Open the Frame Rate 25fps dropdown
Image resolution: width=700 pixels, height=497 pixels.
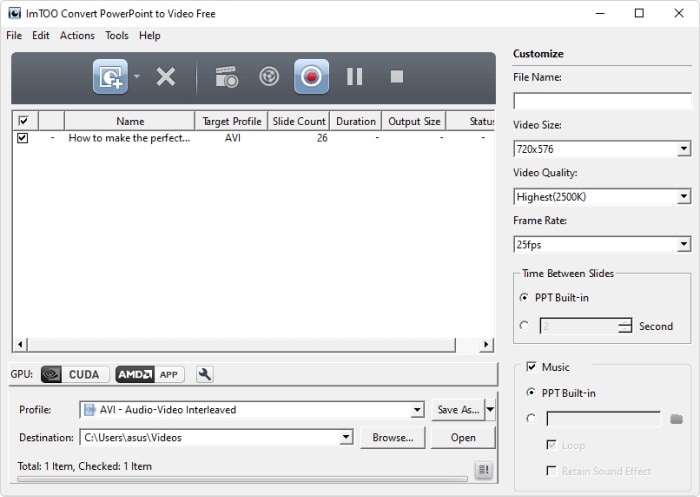click(683, 244)
